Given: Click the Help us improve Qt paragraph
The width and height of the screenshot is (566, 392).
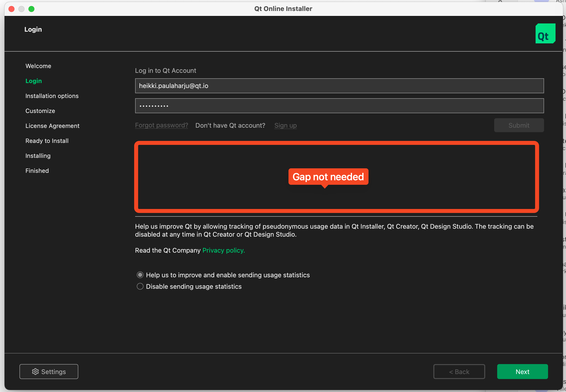Looking at the screenshot, I should click(334, 230).
